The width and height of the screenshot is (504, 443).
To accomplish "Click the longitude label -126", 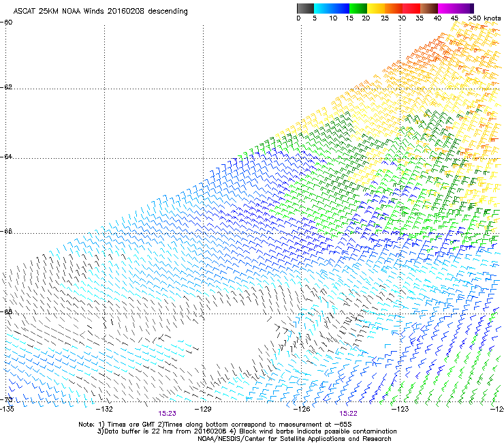I will point(302,409).
